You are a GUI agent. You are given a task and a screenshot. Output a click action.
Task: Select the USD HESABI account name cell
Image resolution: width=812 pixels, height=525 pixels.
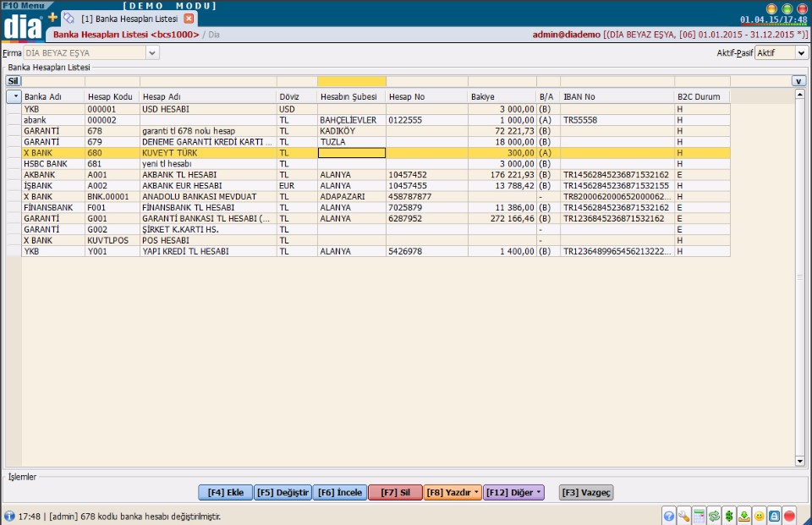point(208,109)
